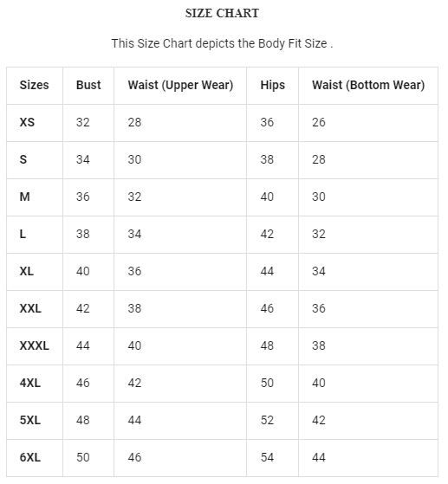Image resolution: width=448 pixels, height=484 pixels.
Task: Select the 4XL size row label
Action: tap(30, 383)
